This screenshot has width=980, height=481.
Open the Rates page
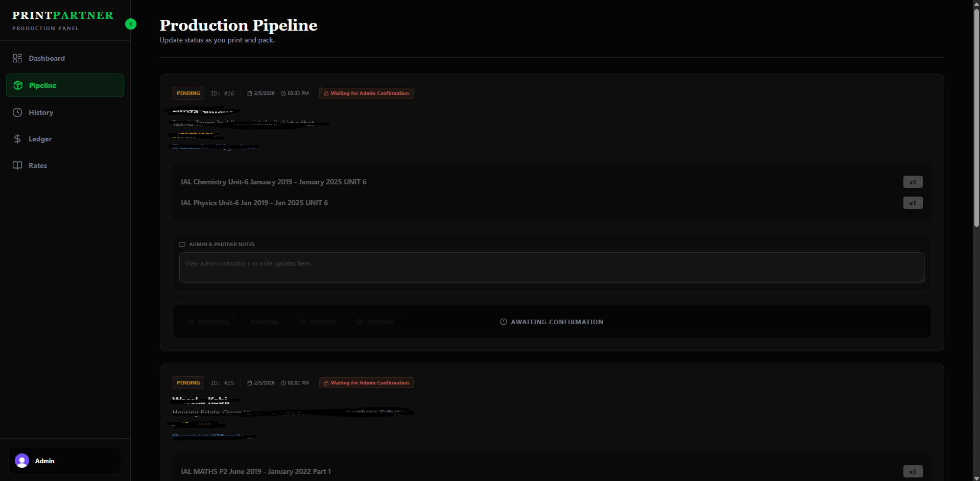pos(65,165)
